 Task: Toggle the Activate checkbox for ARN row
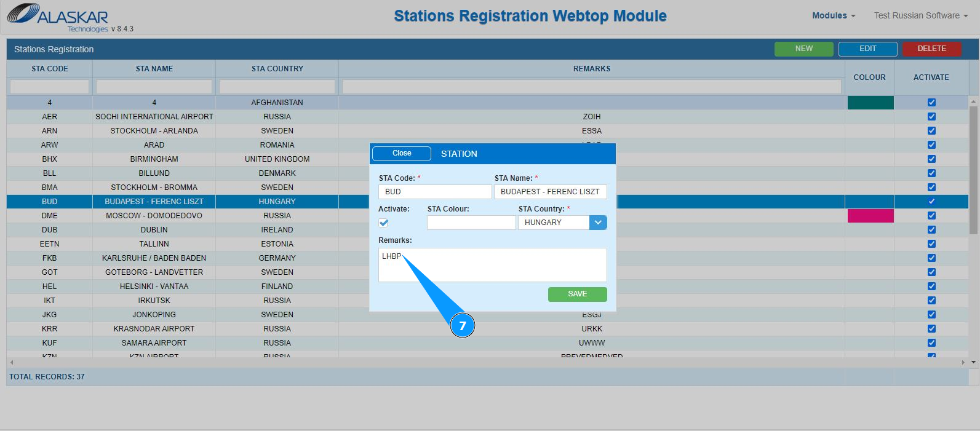click(931, 131)
